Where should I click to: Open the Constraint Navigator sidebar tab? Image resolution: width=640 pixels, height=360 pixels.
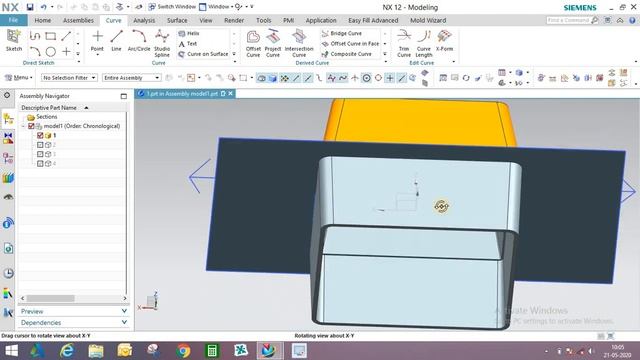8,138
